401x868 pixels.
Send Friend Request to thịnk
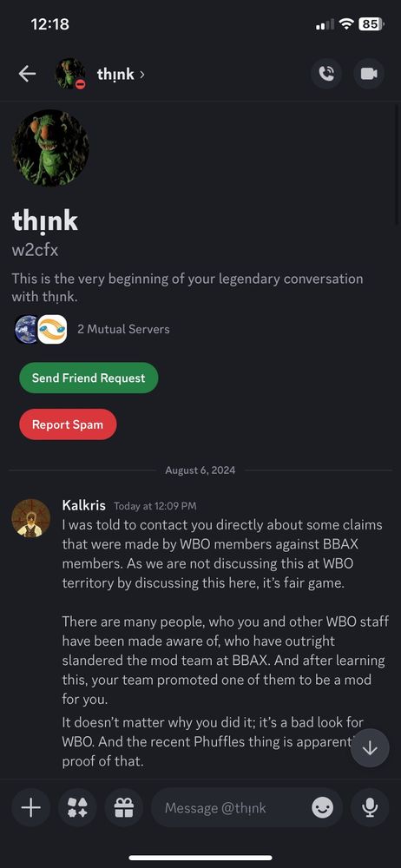tap(89, 378)
